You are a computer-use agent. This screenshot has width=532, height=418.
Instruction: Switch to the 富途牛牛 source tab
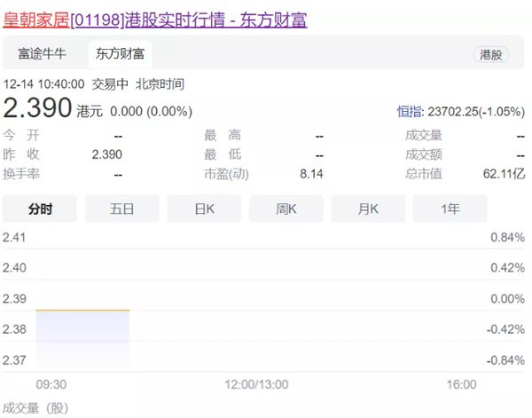[x=43, y=54]
